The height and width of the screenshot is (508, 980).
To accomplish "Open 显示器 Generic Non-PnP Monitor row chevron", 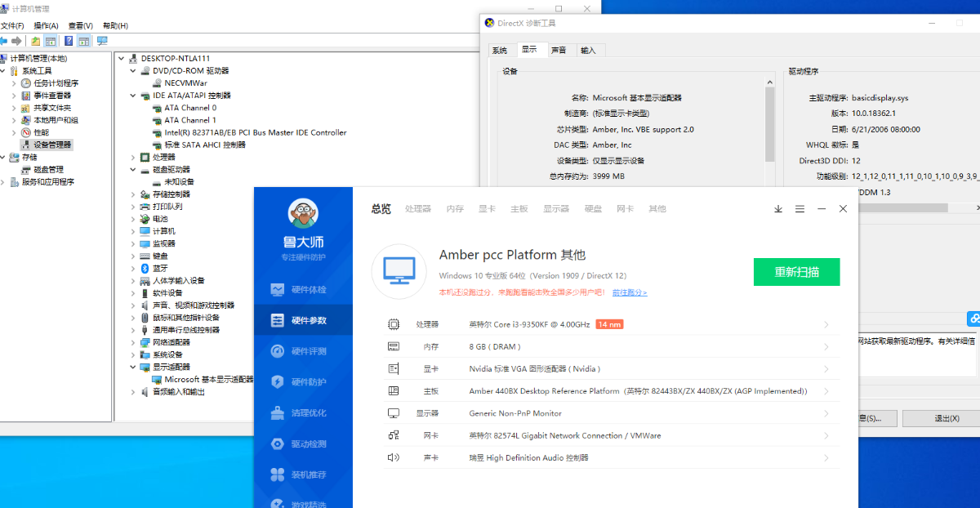I will coord(826,413).
